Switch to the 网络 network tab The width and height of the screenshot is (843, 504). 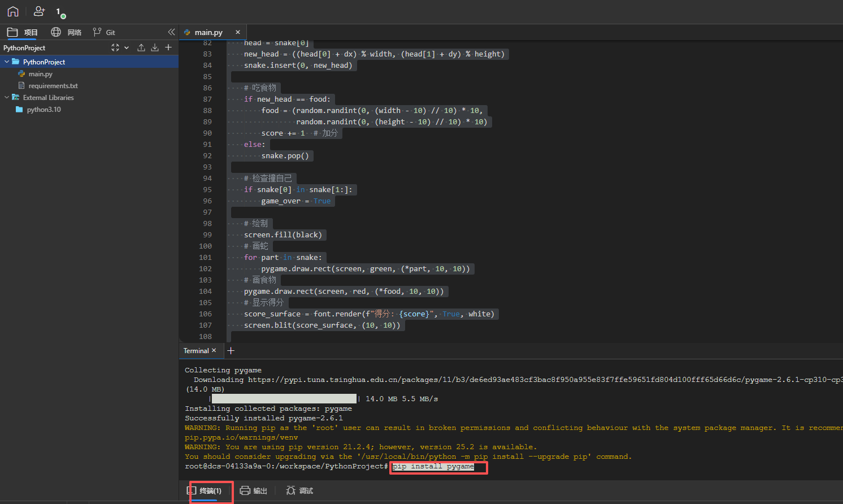pos(67,32)
